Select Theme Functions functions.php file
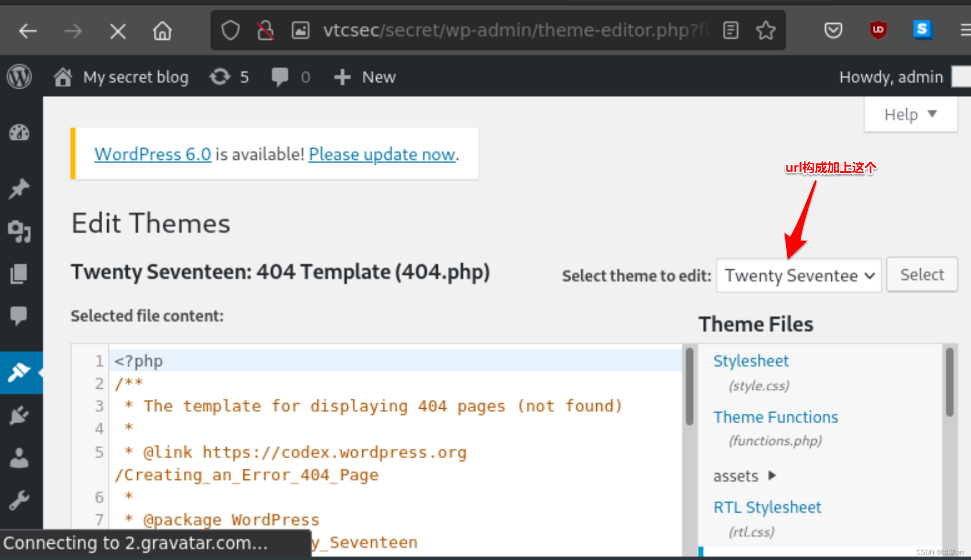971x560 pixels. (x=775, y=417)
